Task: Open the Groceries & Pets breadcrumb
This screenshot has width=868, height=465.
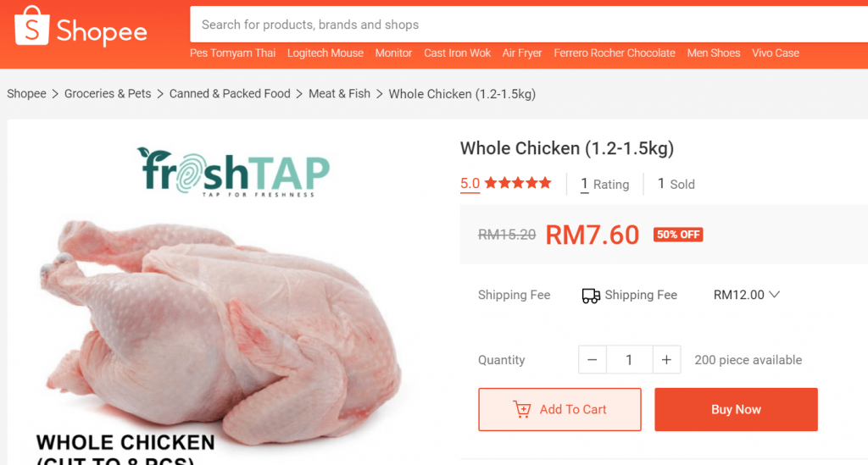Action: [x=108, y=93]
